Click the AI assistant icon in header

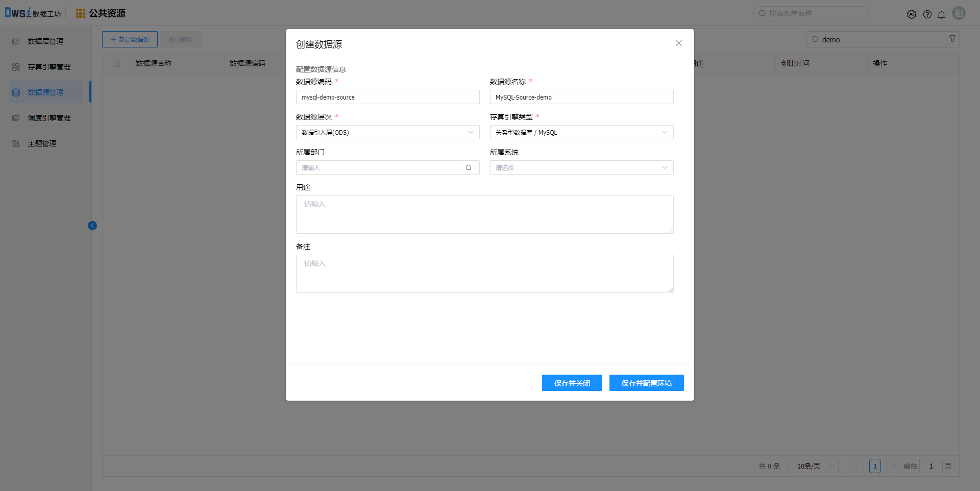tap(911, 14)
